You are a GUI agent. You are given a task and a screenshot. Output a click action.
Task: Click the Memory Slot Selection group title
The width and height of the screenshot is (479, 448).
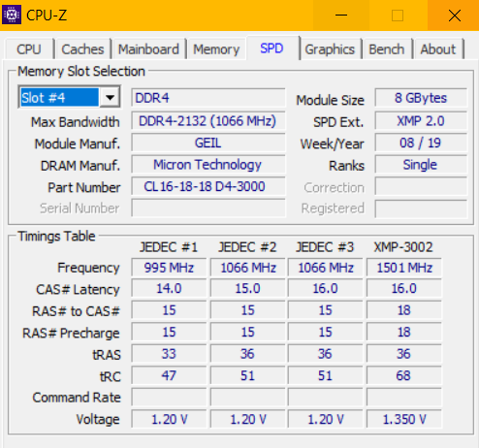[81, 71]
